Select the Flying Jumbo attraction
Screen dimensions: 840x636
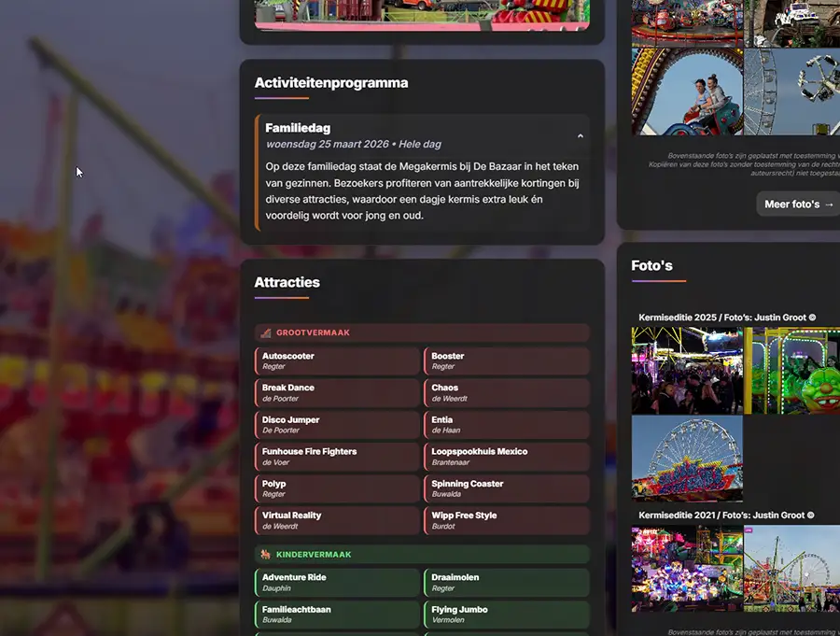(x=506, y=614)
